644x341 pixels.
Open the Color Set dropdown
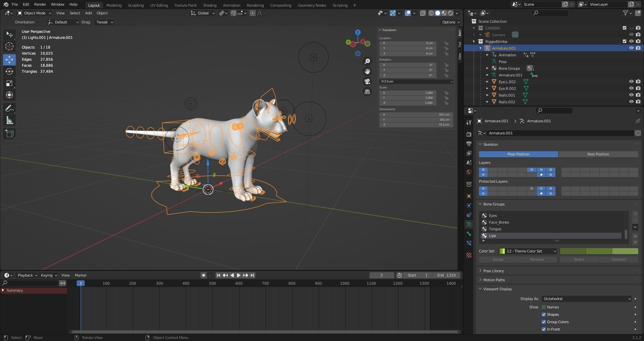(528, 251)
